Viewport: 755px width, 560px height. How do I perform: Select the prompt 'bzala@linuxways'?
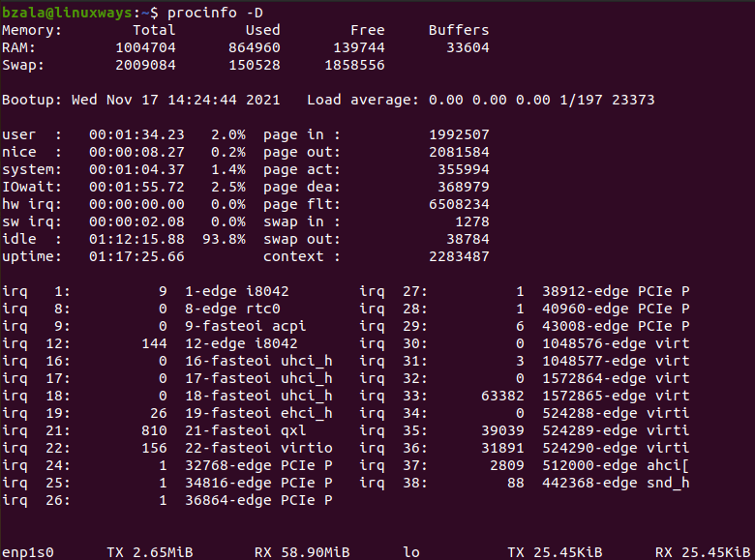(x=67, y=13)
